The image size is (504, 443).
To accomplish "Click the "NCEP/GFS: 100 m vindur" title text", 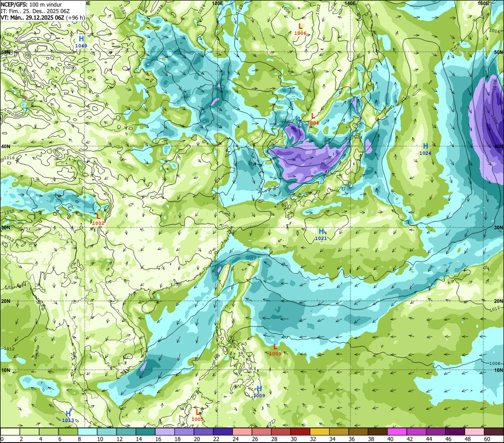I will point(31,5).
